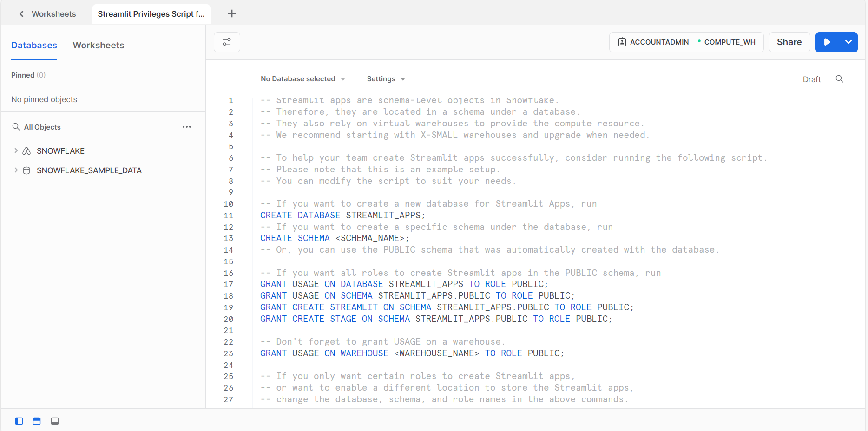
Task: Expand the SNOWFLAKE_SAMPLE_DATA tree node
Action: (x=16, y=170)
